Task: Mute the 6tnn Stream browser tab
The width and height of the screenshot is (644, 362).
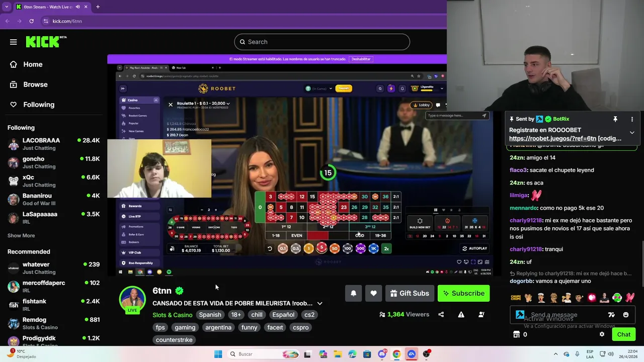Action: pyautogui.click(x=77, y=7)
